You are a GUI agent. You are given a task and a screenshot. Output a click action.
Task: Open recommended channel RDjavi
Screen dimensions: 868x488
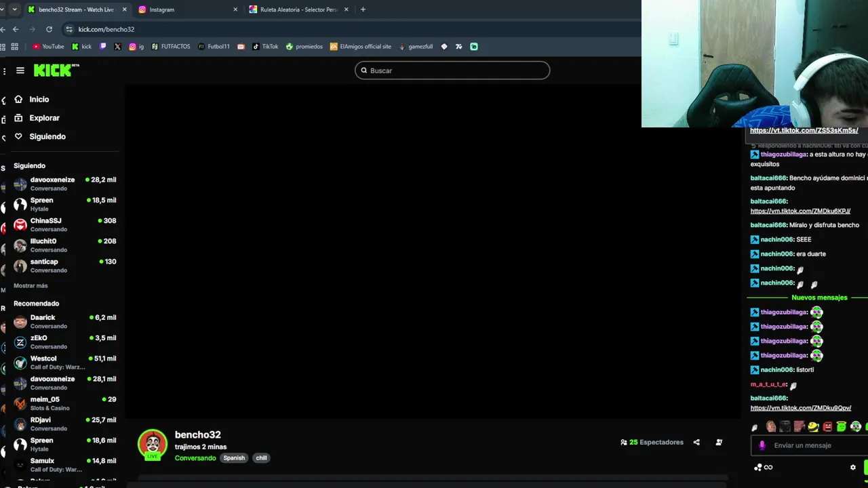tap(65, 424)
